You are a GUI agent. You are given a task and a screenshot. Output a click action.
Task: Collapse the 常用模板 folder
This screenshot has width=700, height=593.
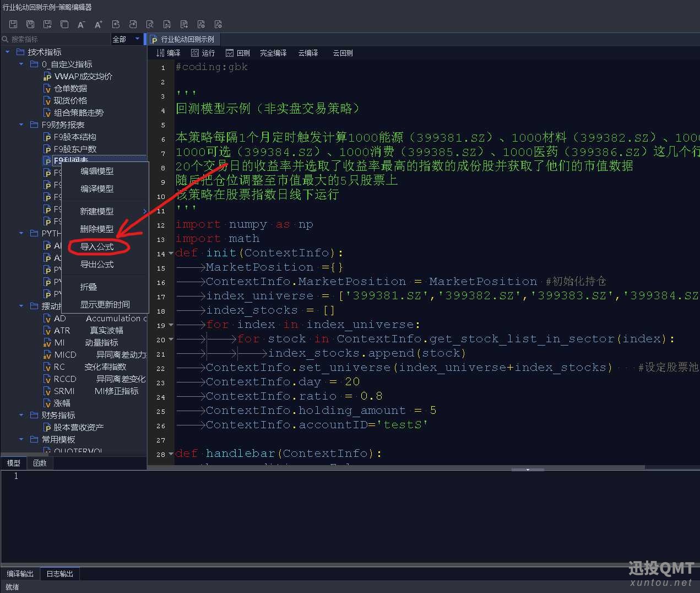(x=21, y=439)
